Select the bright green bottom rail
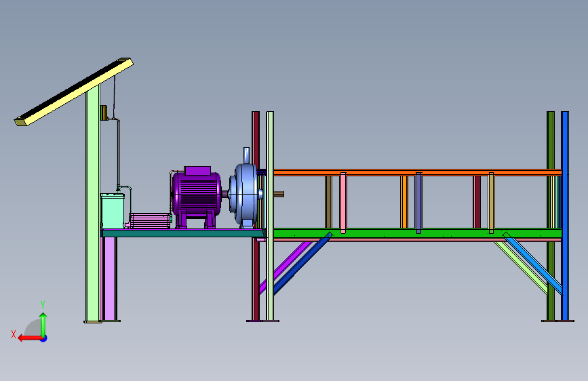 pyautogui.click(x=417, y=233)
